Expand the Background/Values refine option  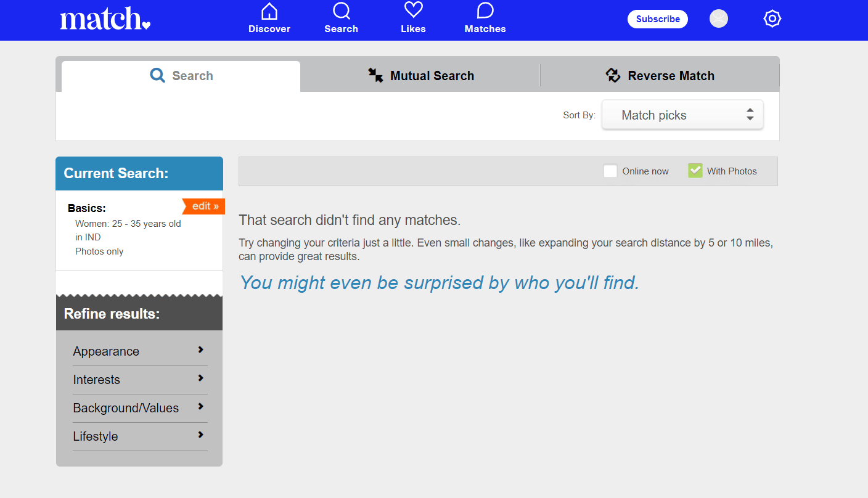coord(140,408)
